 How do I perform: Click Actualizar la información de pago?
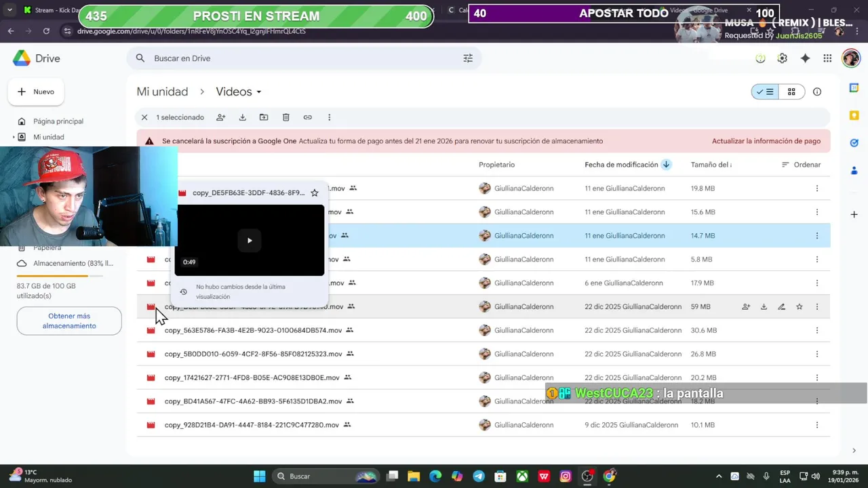click(x=766, y=141)
